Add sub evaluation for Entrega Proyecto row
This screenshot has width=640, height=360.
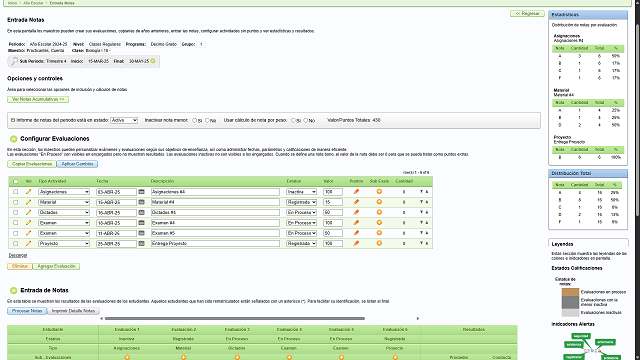379,243
